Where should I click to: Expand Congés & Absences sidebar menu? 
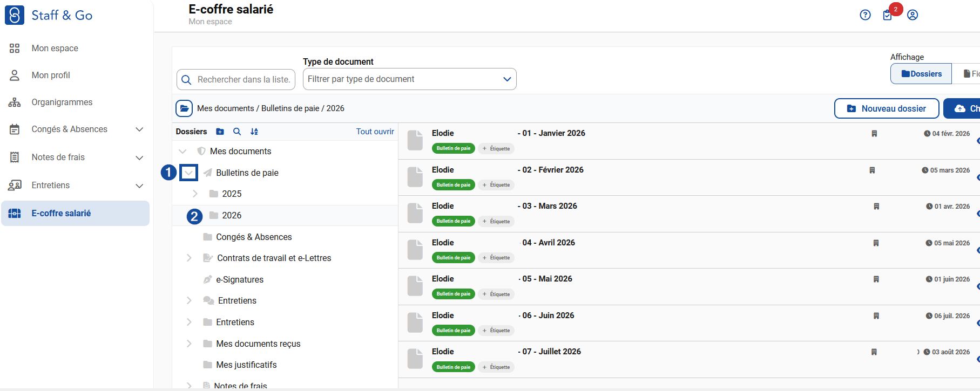139,129
